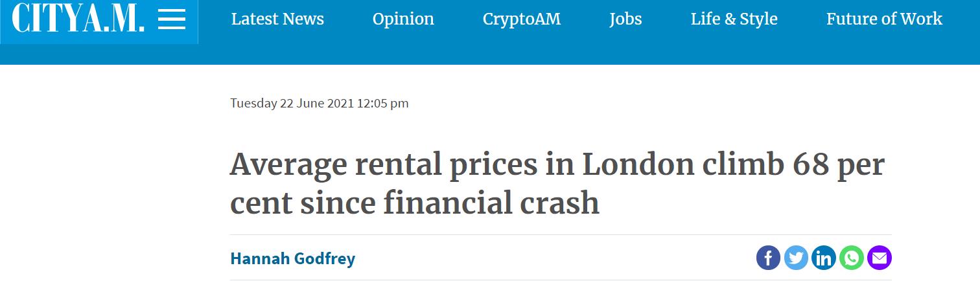Viewport: 980px width, 281px height.
Task: Click the CITY A.M. logo
Action: (x=78, y=19)
